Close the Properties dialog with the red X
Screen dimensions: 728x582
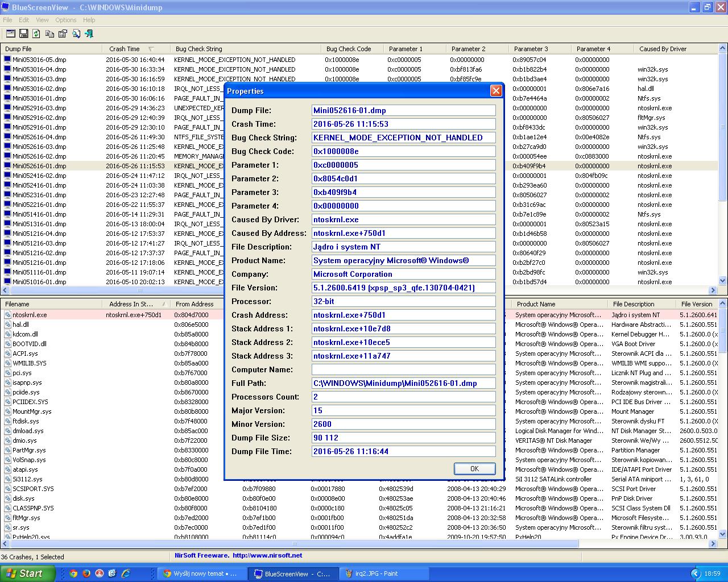tap(496, 91)
